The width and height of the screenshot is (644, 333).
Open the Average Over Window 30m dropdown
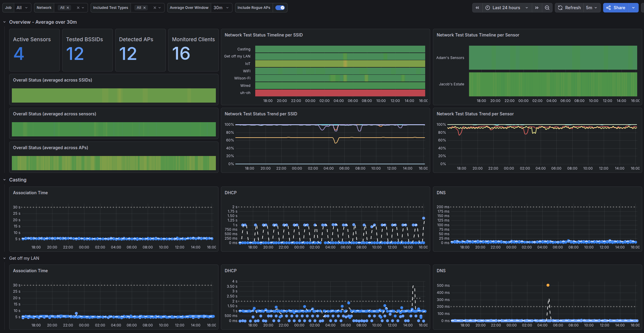point(221,8)
